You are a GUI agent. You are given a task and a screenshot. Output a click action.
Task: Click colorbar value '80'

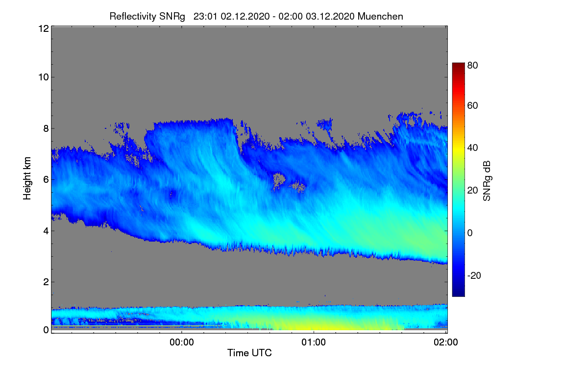point(473,65)
